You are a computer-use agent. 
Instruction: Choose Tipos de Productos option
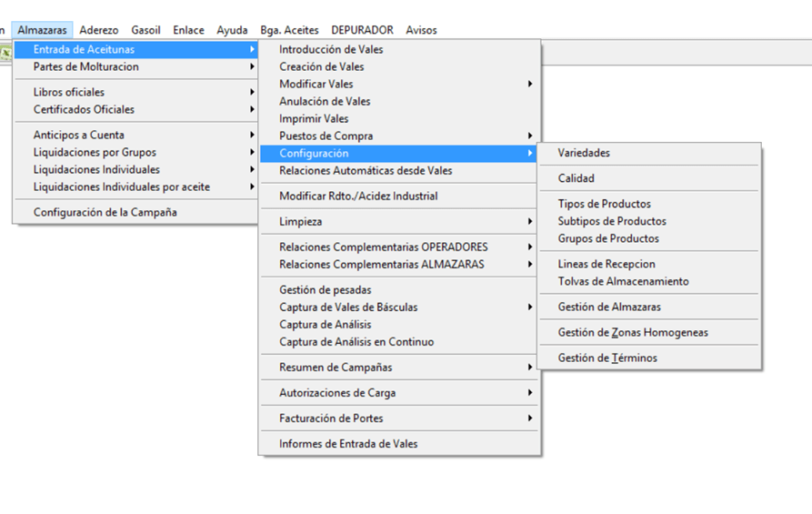point(604,204)
